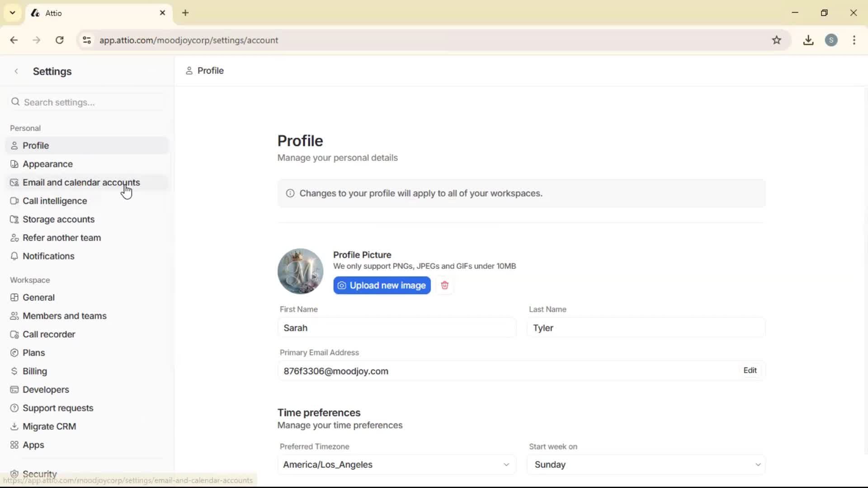Open Profile settings page
Image resolution: width=868 pixels, height=488 pixels.
pos(87,145)
